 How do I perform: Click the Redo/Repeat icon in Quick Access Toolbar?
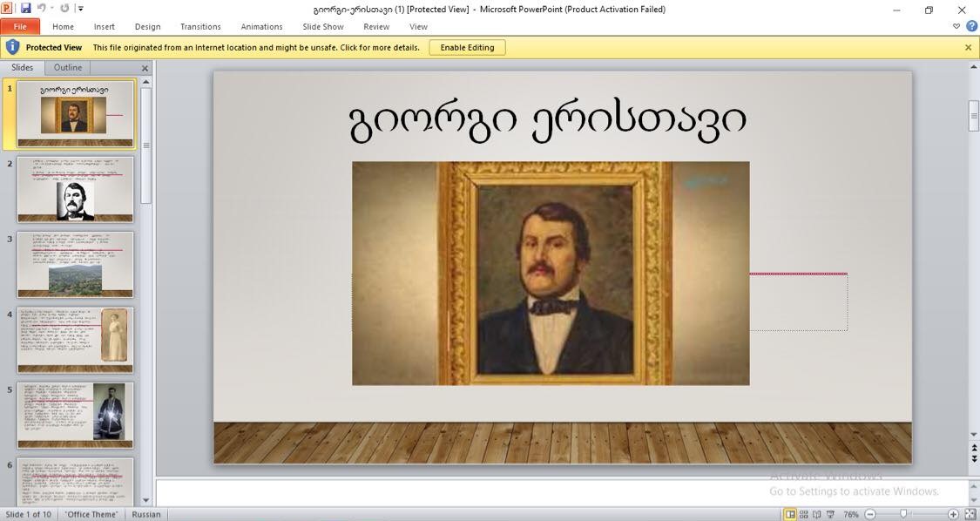click(x=64, y=8)
